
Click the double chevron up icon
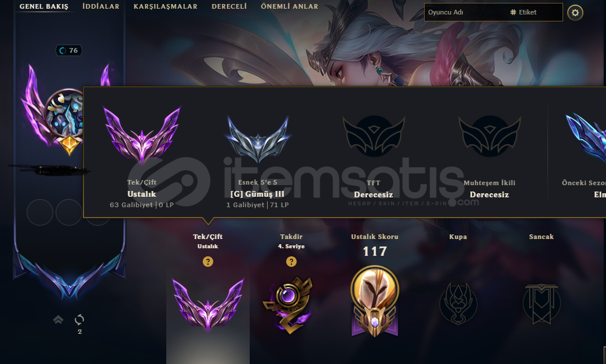(x=59, y=319)
